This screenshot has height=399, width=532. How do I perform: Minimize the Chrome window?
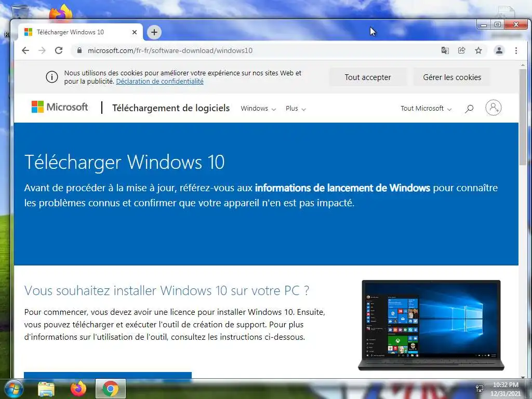click(484, 25)
